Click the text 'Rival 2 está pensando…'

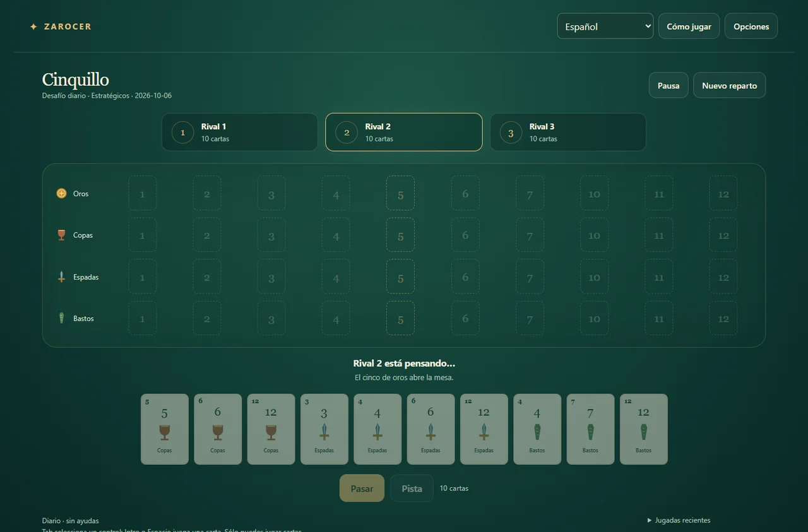tap(404, 364)
